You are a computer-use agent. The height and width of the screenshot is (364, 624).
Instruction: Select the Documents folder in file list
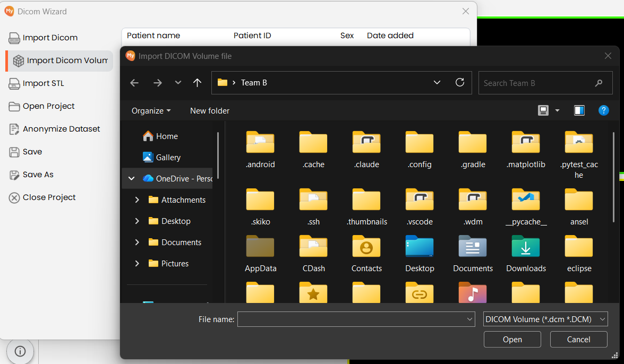473,254
